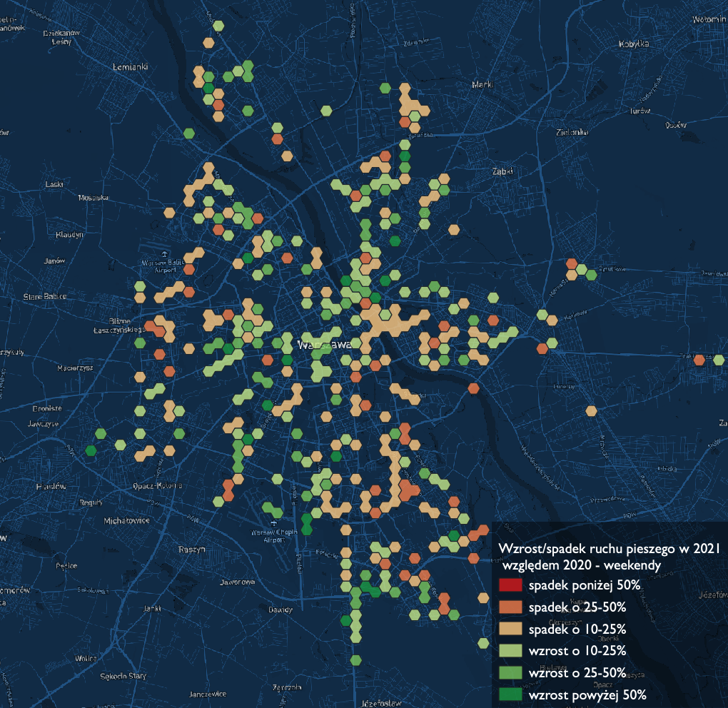Select the dark red 'spadek poniżej 50%' swatch

(512, 586)
